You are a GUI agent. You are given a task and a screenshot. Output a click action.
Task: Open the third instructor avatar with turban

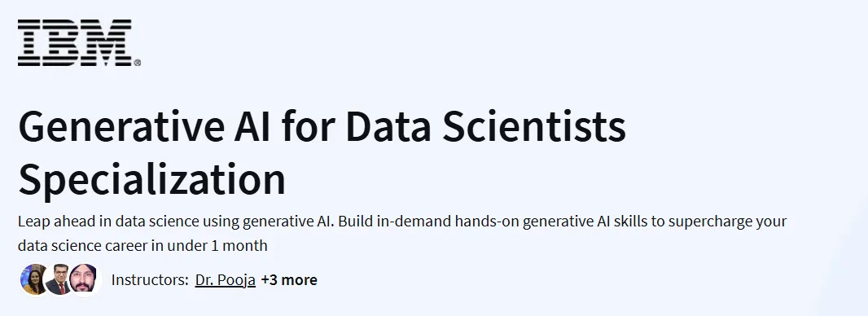(84, 279)
